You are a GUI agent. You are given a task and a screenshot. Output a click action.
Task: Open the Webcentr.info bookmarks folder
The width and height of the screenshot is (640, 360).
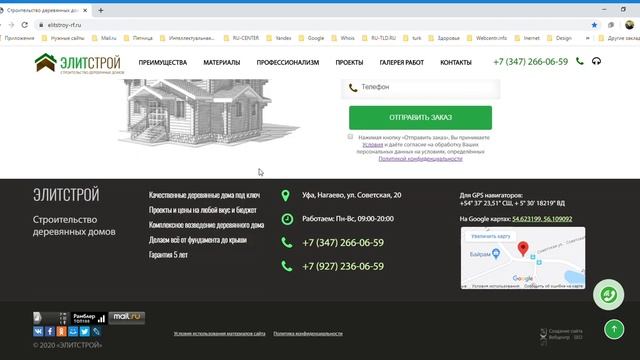pos(487,38)
